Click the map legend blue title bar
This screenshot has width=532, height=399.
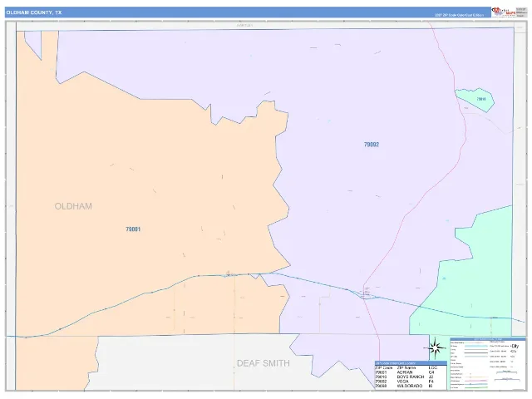(488, 339)
